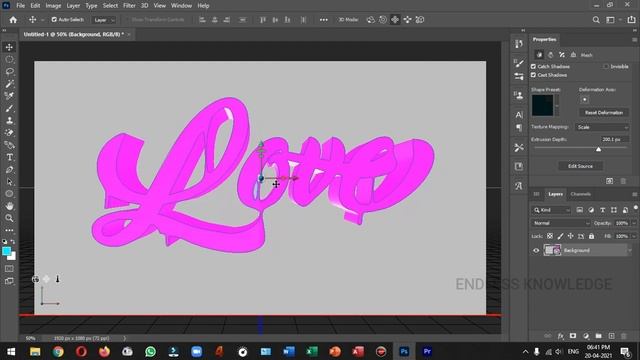Click the Shape Preset thumbnail
640x360 pixels.
pos(542,105)
